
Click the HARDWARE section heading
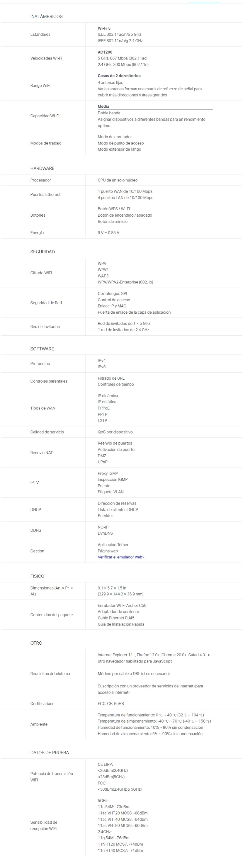[42, 168]
